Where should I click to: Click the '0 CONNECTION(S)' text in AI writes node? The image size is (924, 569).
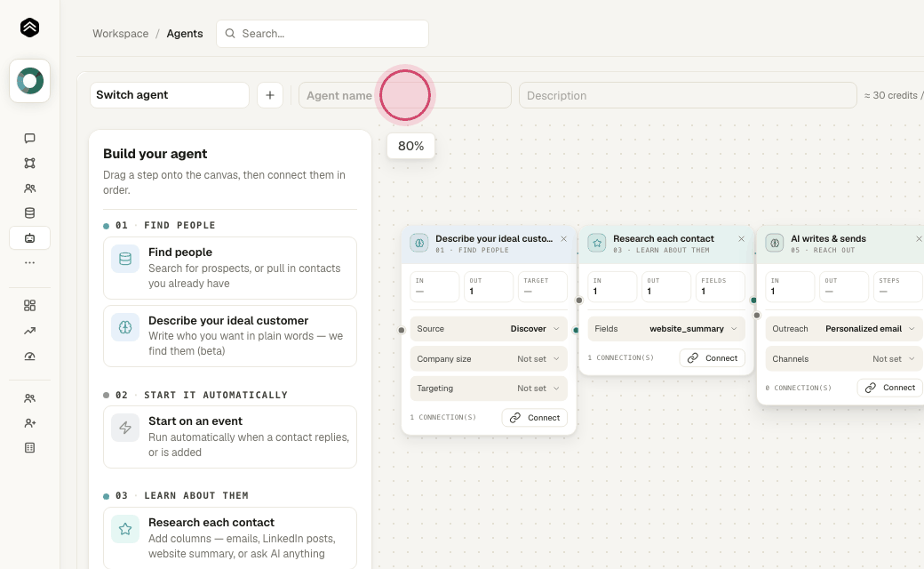799,388
